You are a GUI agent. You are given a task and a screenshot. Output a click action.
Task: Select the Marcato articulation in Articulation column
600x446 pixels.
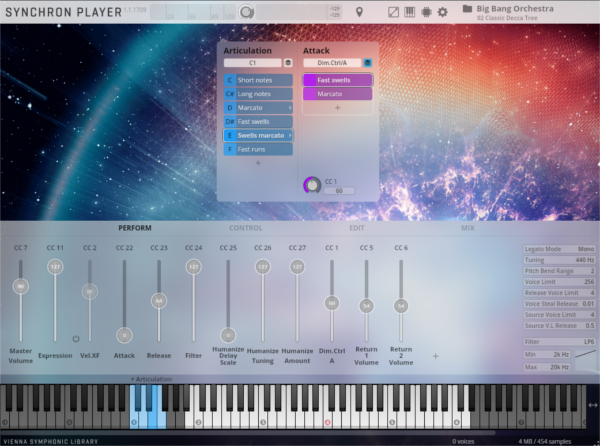click(x=258, y=108)
